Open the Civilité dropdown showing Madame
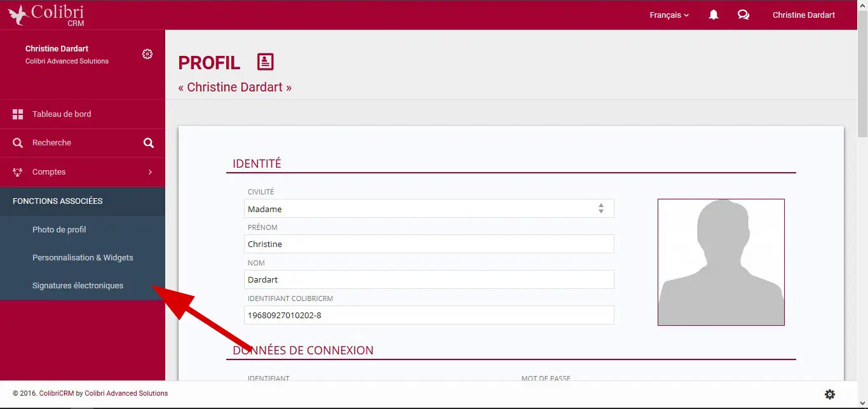The width and height of the screenshot is (868, 409). [x=429, y=208]
